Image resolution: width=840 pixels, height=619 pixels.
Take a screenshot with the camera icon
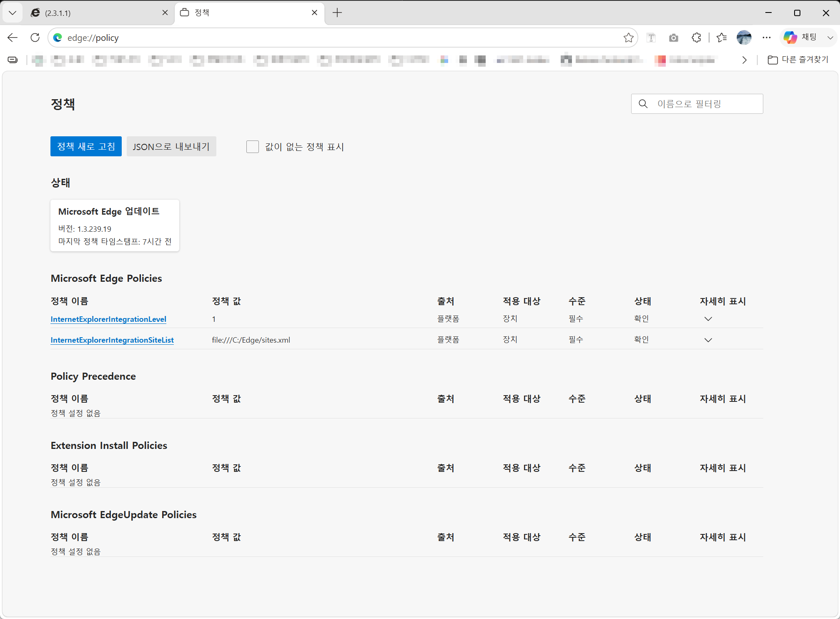(674, 38)
